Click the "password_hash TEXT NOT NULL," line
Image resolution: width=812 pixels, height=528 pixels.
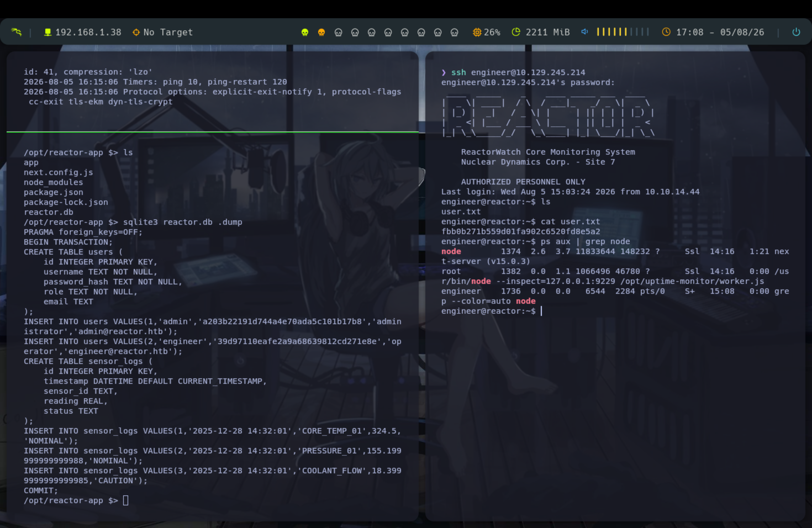click(x=113, y=282)
